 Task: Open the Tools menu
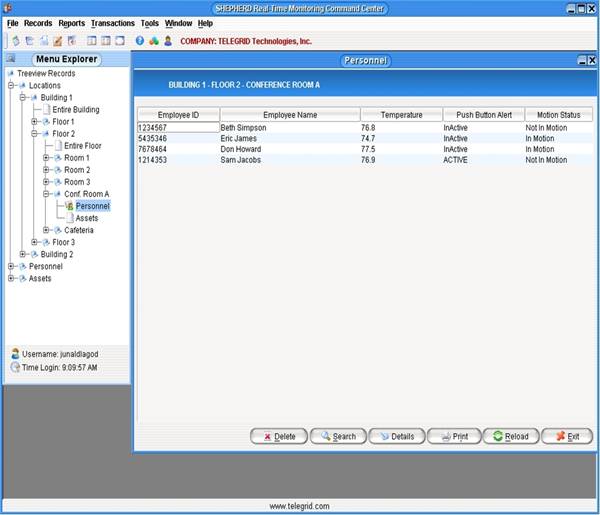pos(150,23)
